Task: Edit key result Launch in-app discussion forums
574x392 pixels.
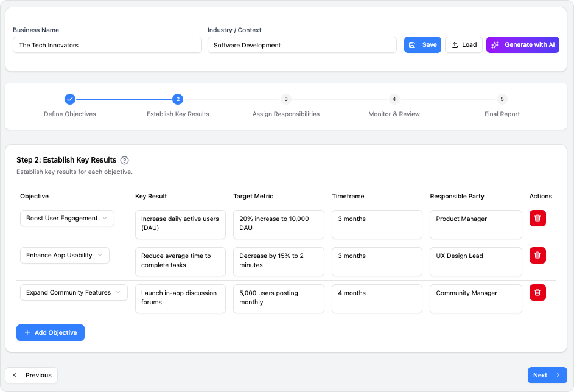Action: pyautogui.click(x=180, y=299)
